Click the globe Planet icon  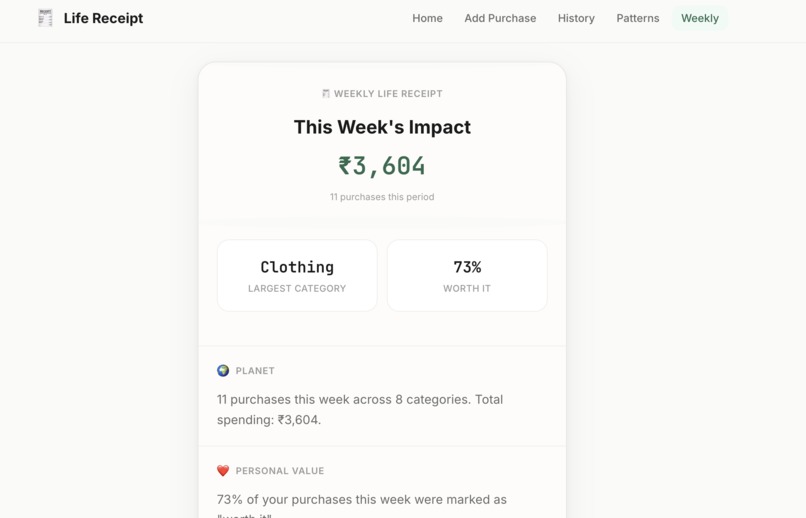[223, 371]
